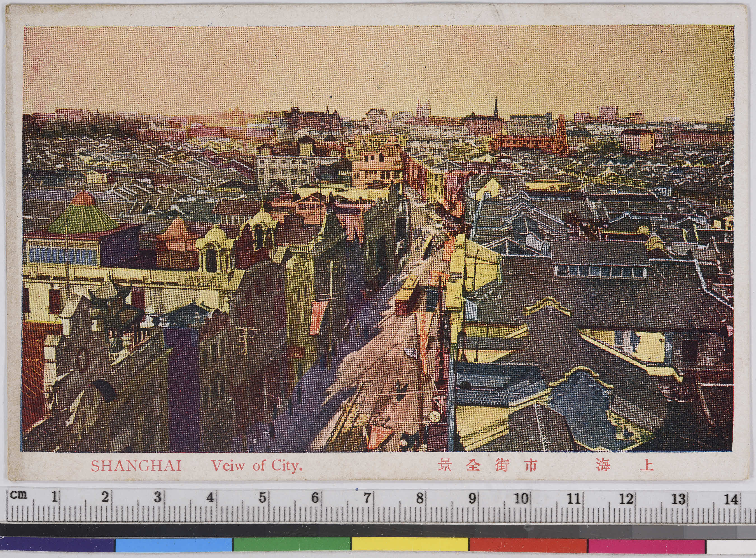Click the Chinese character 全
The image size is (756, 558).
pyautogui.click(x=473, y=465)
